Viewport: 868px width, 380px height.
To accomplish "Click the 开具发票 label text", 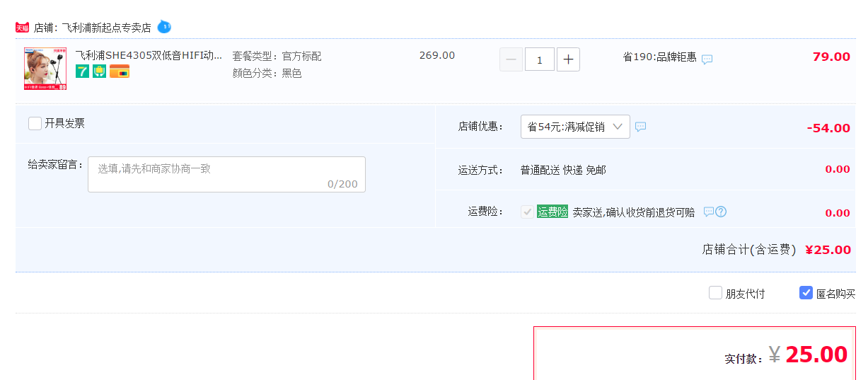I will [64, 123].
